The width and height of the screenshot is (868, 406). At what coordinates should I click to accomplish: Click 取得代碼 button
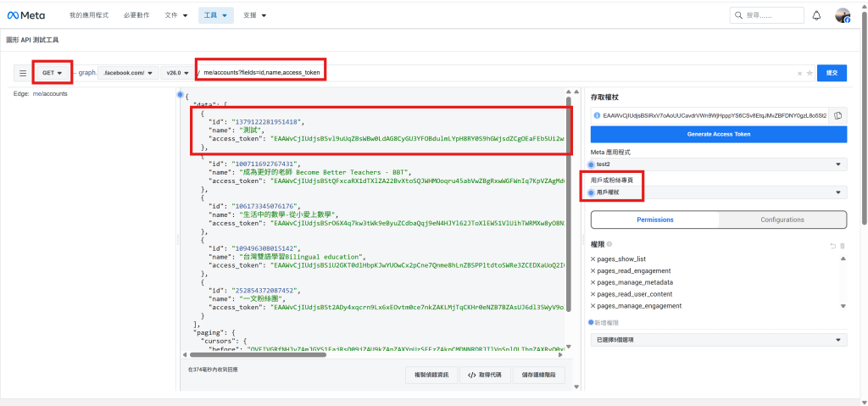point(484,375)
